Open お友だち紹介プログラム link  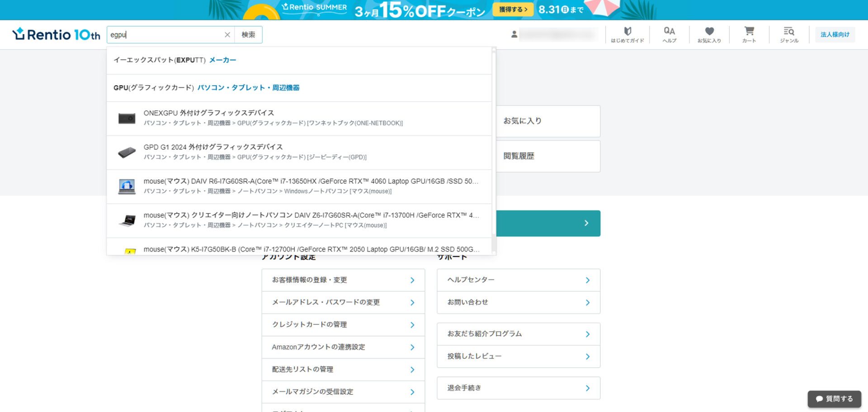click(519, 334)
